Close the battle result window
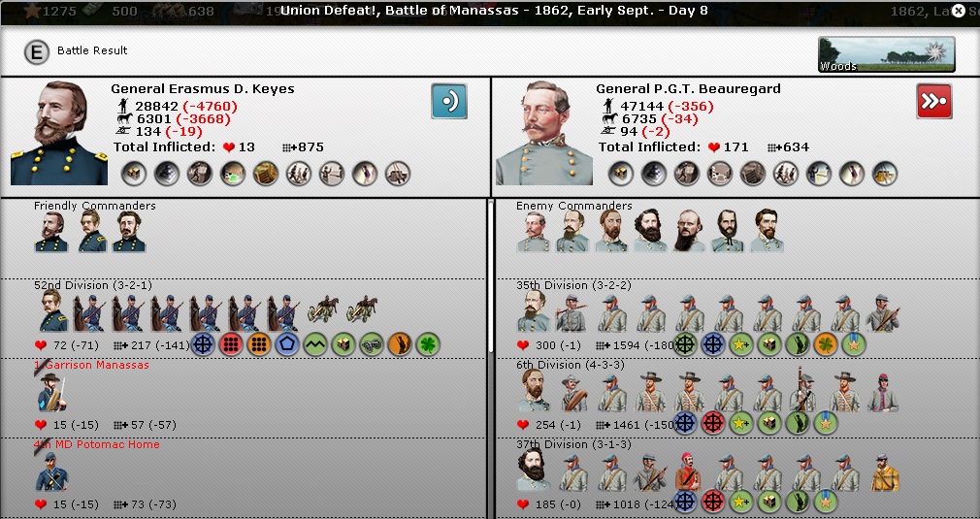 point(958,11)
